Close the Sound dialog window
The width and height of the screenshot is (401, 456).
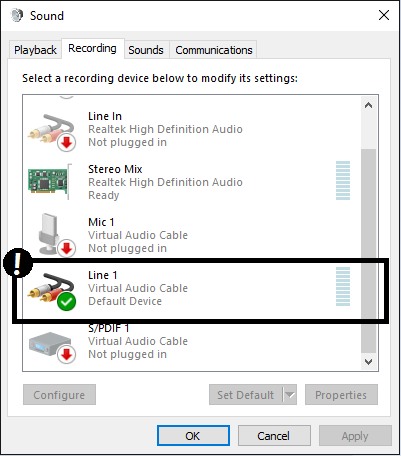[384, 15]
